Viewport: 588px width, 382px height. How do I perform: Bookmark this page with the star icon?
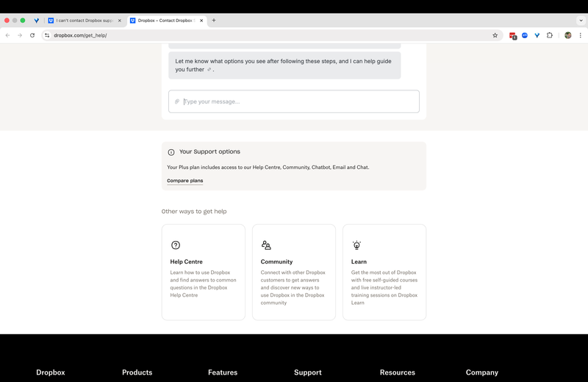tap(495, 35)
